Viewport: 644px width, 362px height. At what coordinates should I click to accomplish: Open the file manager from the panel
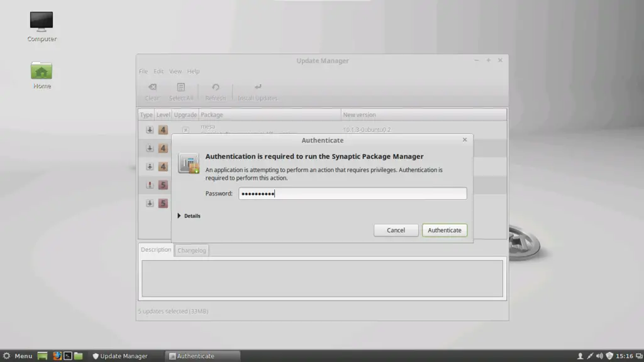tap(79, 356)
